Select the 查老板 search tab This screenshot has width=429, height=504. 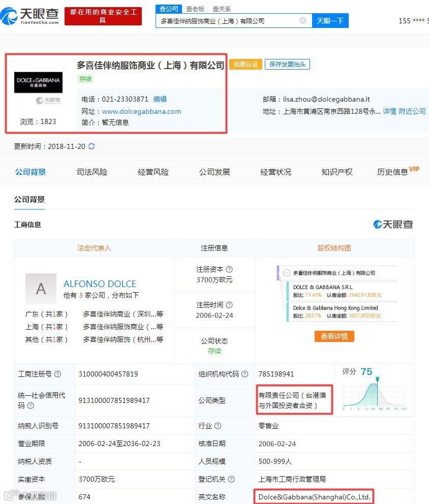coord(195,9)
